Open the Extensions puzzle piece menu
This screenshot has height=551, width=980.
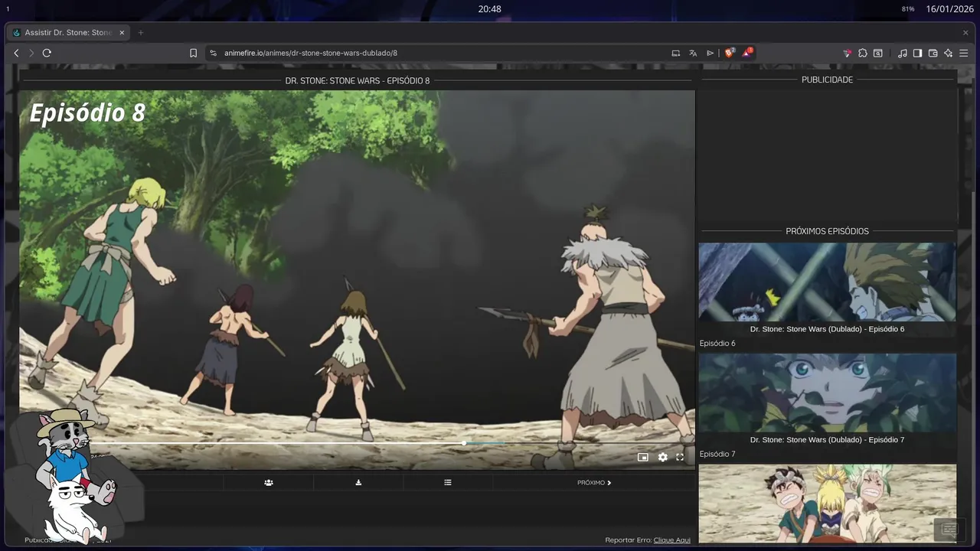863,53
